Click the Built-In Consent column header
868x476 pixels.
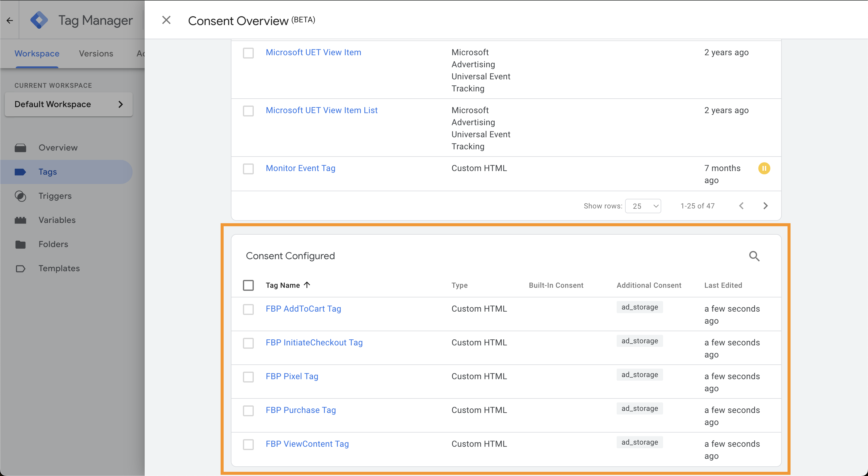tap(556, 285)
